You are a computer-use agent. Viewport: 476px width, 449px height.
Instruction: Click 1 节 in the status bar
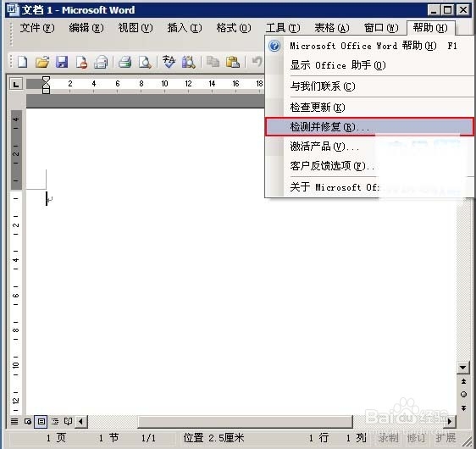tap(108, 438)
